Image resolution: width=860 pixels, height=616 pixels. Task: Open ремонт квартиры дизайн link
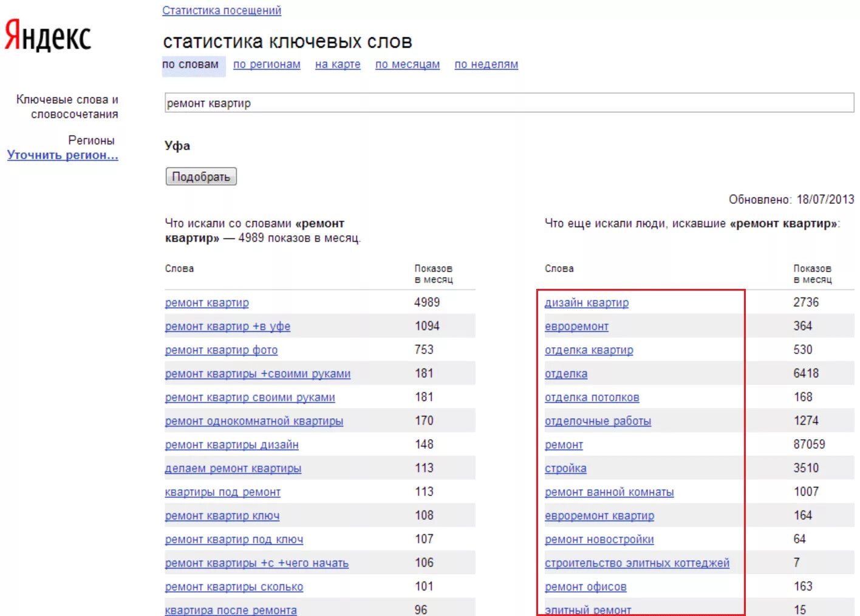tap(232, 444)
